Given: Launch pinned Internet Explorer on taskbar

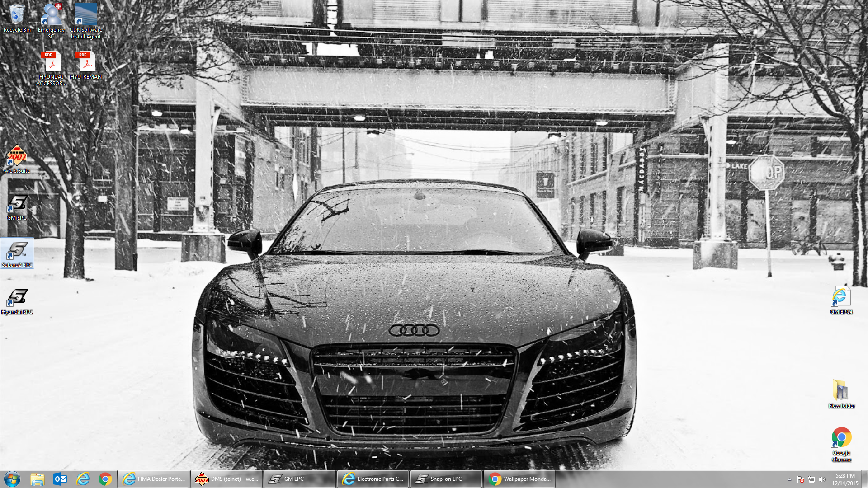Looking at the screenshot, I should point(83,479).
